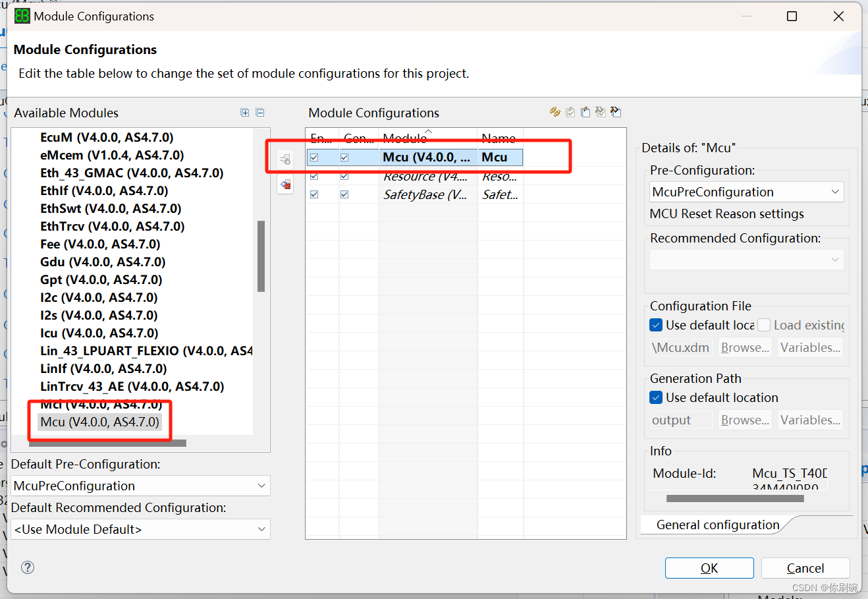The width and height of the screenshot is (868, 599).
Task: Select Fee (V4.0.0, AS4.7.0) module
Action: [x=100, y=244]
